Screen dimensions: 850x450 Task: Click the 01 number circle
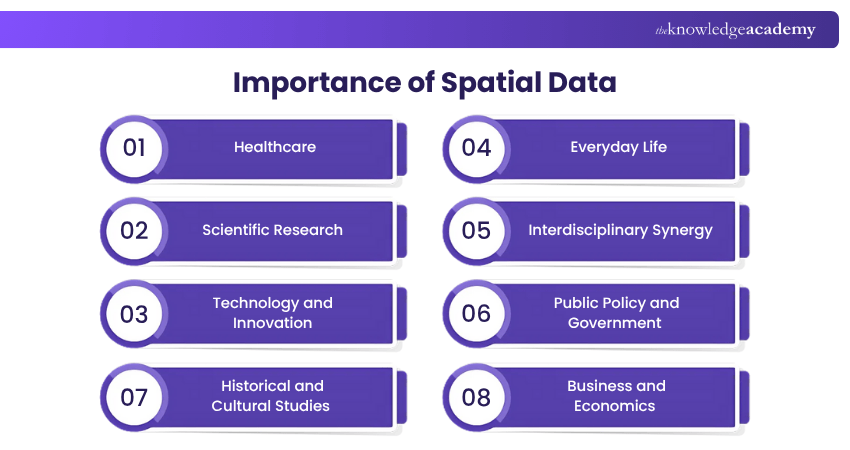tap(134, 148)
